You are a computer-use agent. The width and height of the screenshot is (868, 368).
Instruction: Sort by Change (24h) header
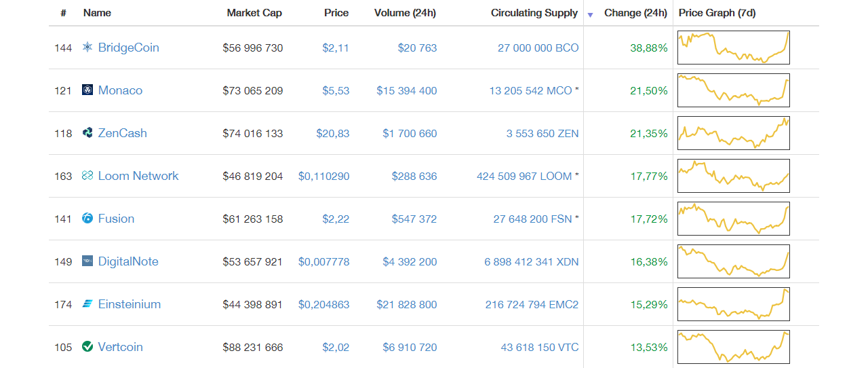click(x=635, y=13)
